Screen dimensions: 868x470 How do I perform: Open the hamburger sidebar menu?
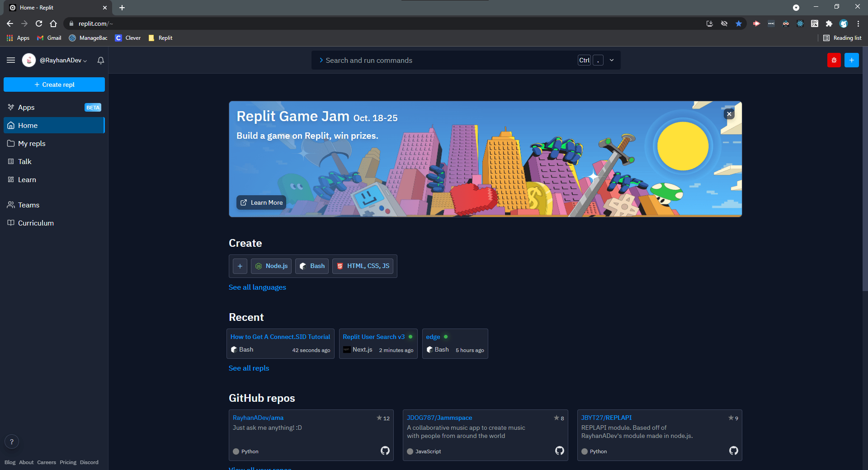point(11,60)
